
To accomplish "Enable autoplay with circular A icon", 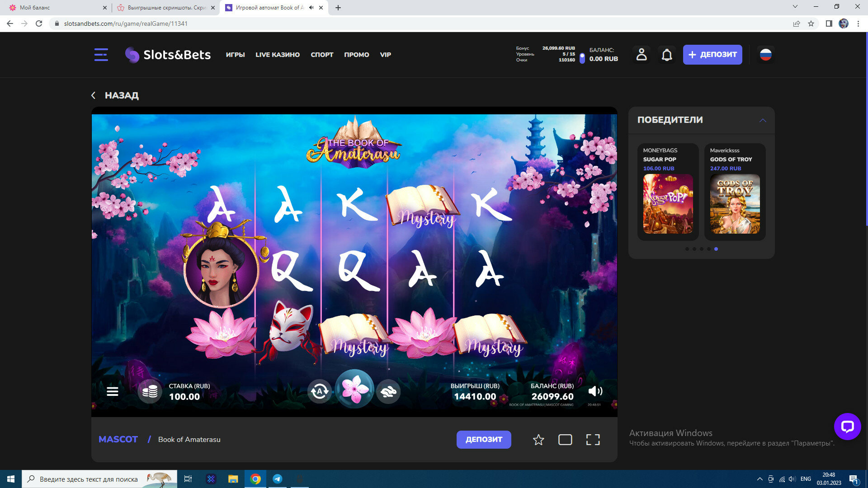I will tap(320, 391).
